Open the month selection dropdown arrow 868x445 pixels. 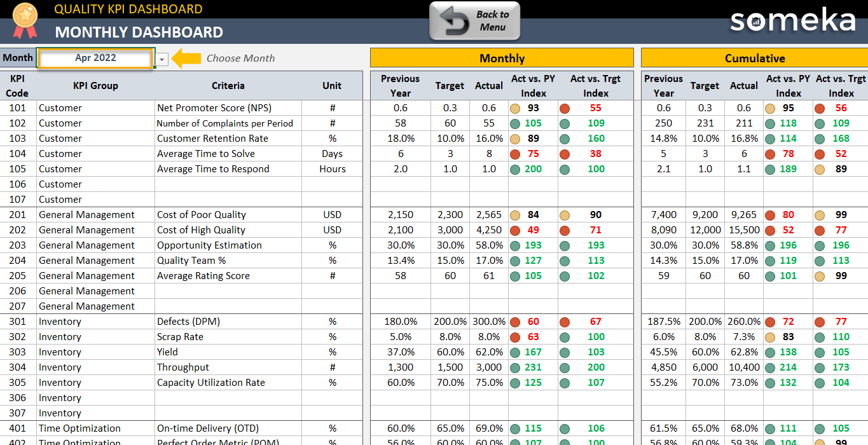(x=162, y=58)
